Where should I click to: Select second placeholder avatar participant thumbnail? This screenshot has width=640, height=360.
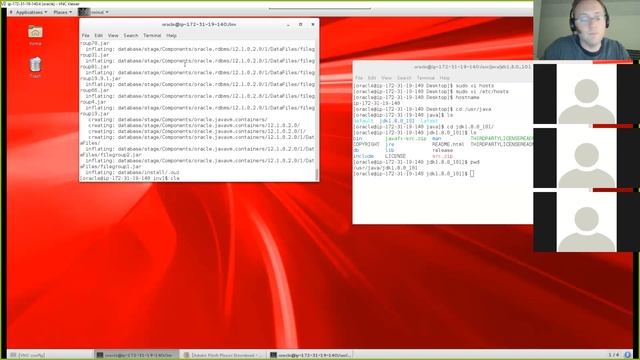(587, 158)
